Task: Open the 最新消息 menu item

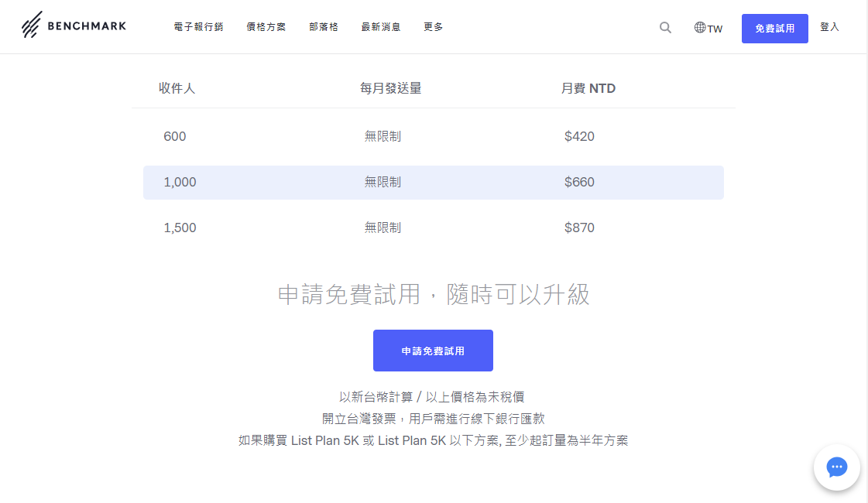Action: point(381,27)
